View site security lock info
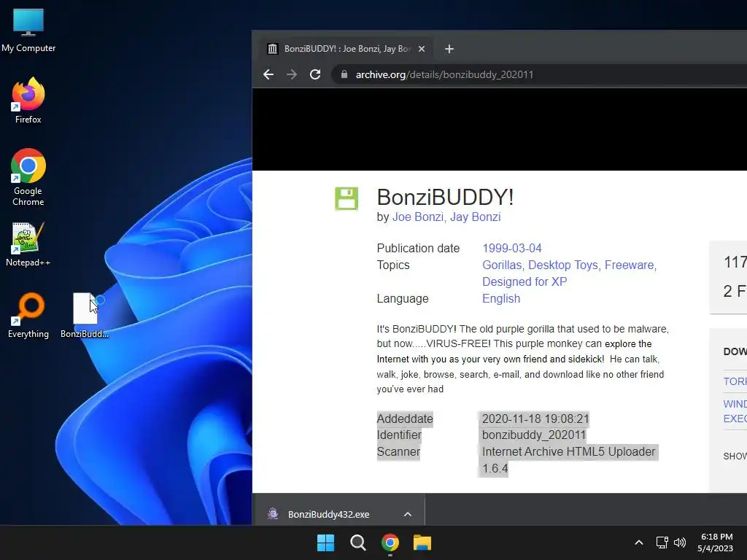Screen dimensions: 747x560 tap(344, 74)
